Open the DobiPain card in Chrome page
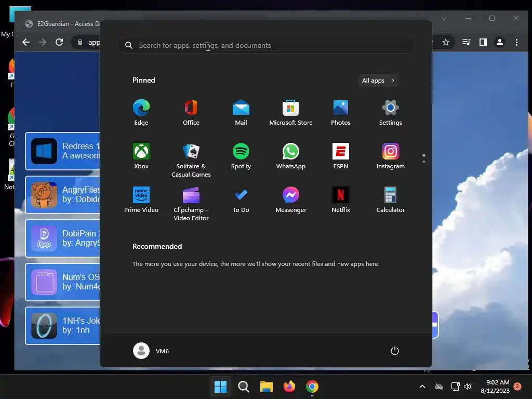The image size is (532, 399). point(63,238)
